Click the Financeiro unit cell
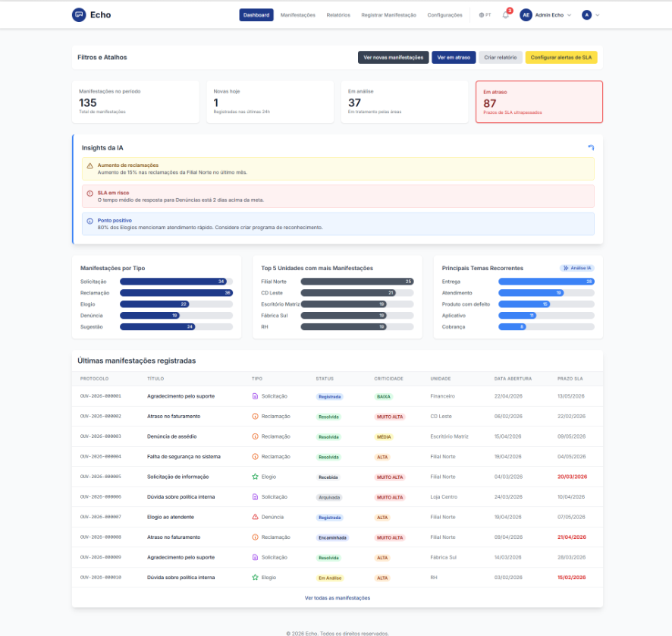The image size is (672, 636). [x=442, y=396]
